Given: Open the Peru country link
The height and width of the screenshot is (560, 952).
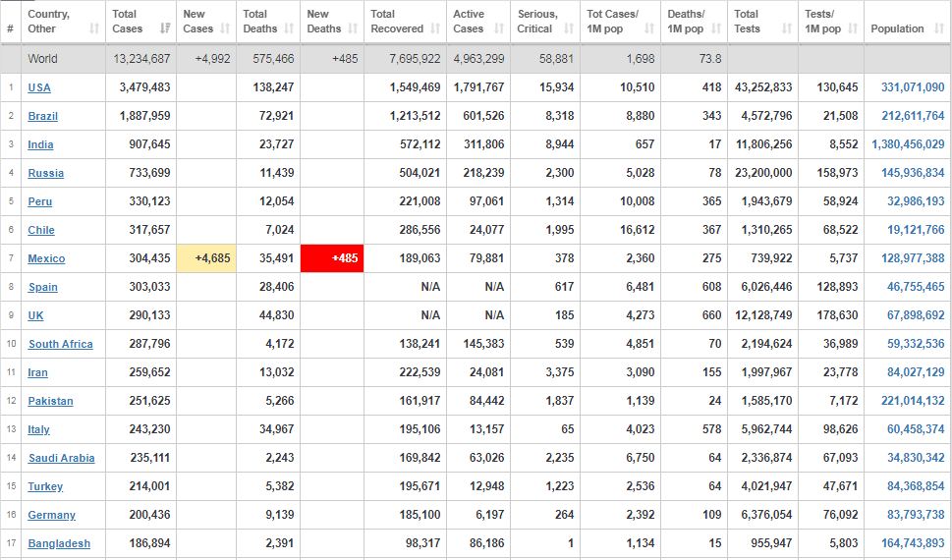Looking at the screenshot, I should [x=40, y=201].
